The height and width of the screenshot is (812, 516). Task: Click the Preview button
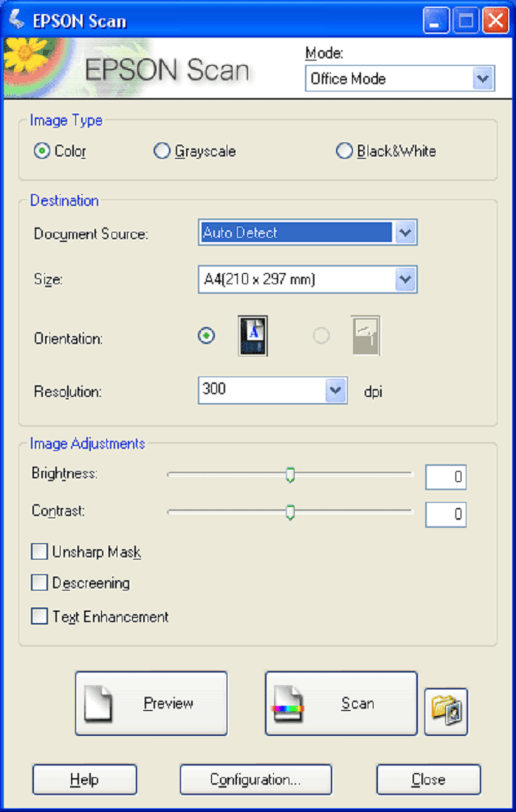[x=151, y=703]
